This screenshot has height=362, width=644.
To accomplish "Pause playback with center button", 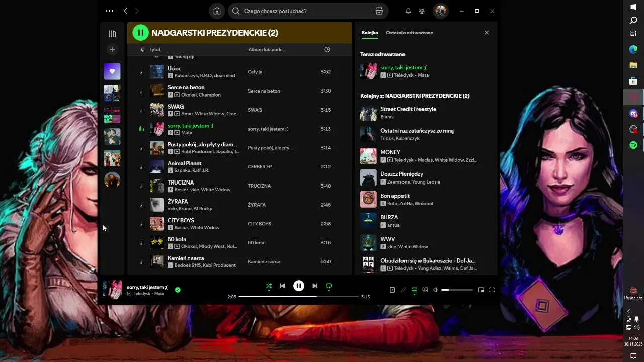I will pyautogui.click(x=299, y=286).
